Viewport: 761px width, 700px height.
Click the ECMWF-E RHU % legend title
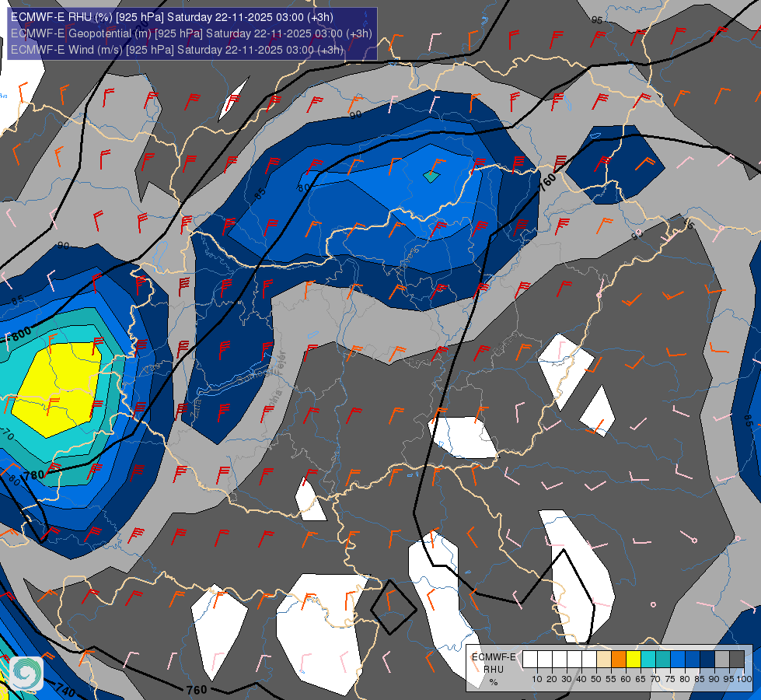tap(494, 670)
